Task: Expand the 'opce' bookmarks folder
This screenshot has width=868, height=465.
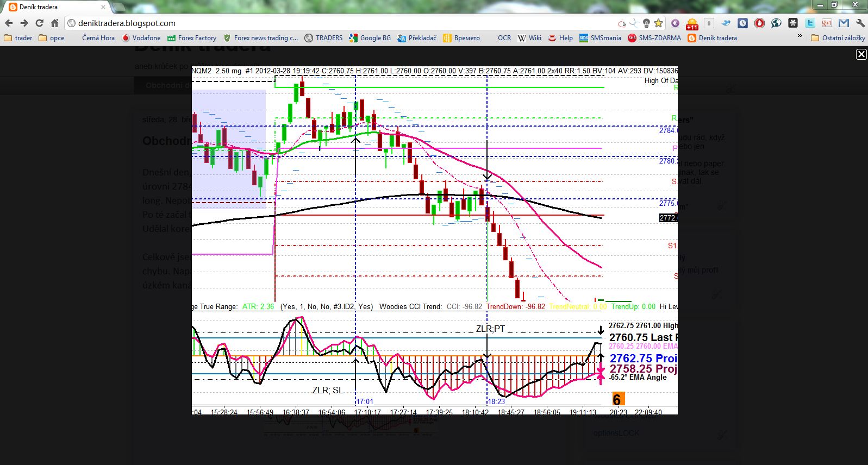Action: click(52, 38)
